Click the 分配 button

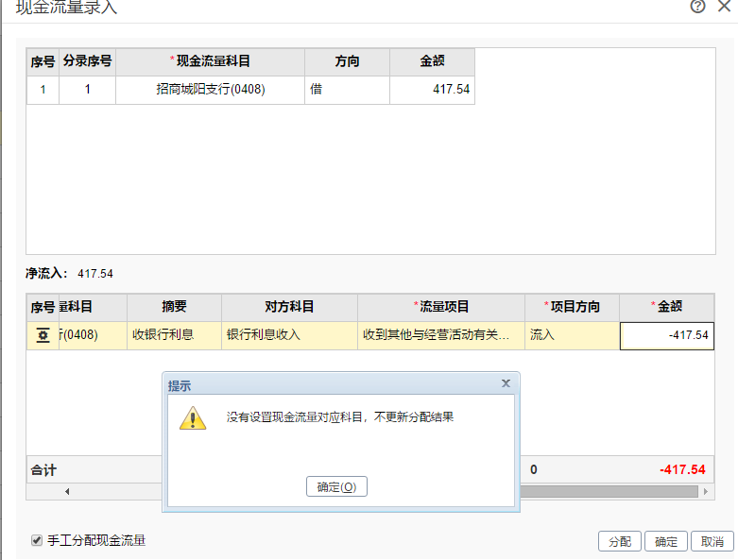[619, 541]
